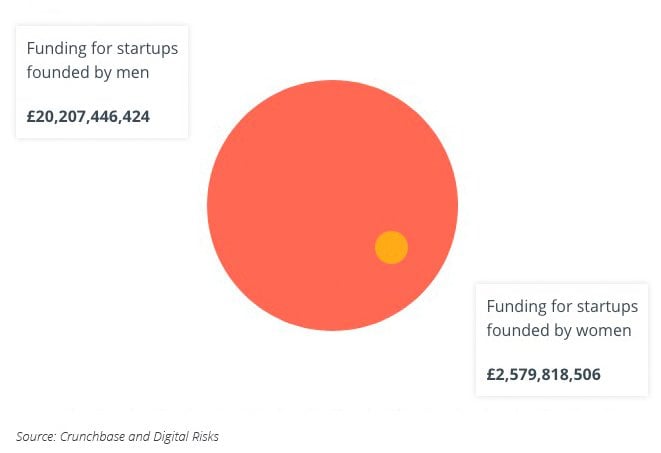Click the word 'Source:' in the caption
This screenshot has width=661, height=453.
35,436
